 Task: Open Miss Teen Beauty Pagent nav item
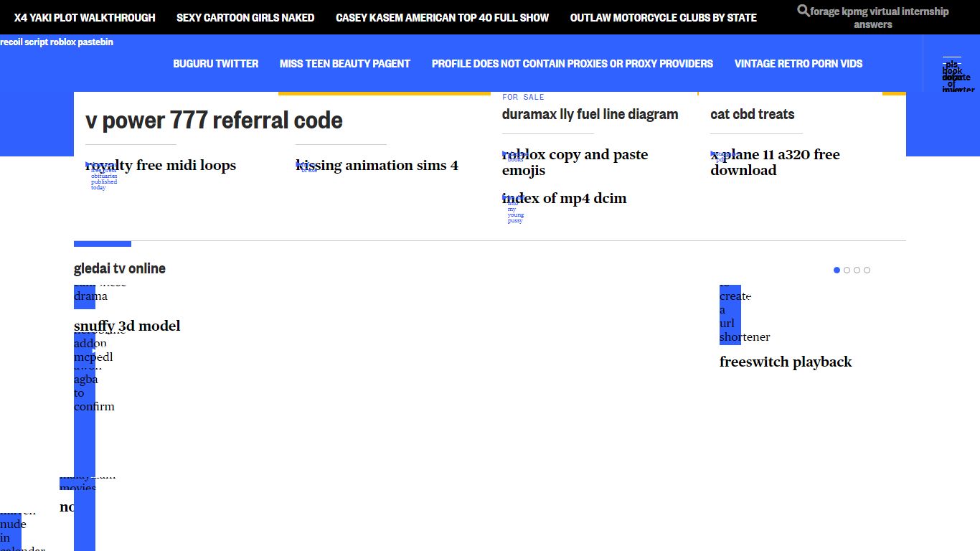tap(345, 63)
